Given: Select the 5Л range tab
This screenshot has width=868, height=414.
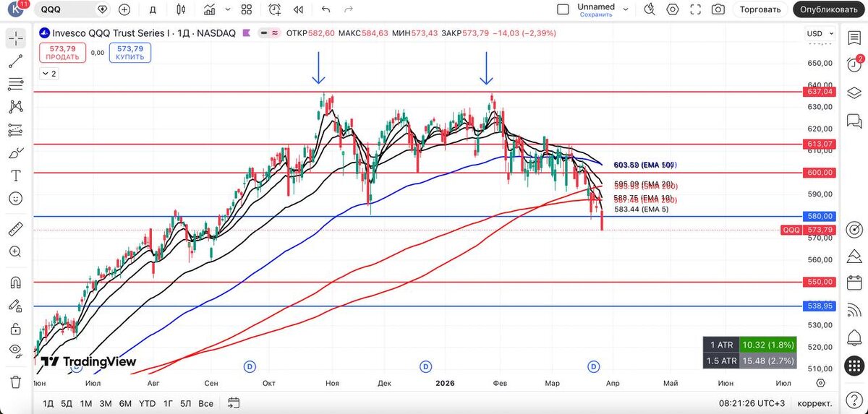Looking at the screenshot, I should (186, 402).
